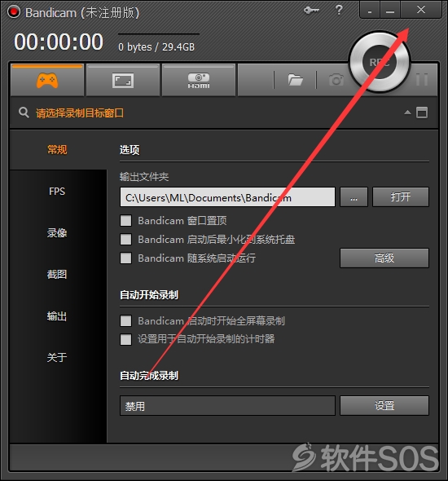Click the pause recording icon

[422, 80]
